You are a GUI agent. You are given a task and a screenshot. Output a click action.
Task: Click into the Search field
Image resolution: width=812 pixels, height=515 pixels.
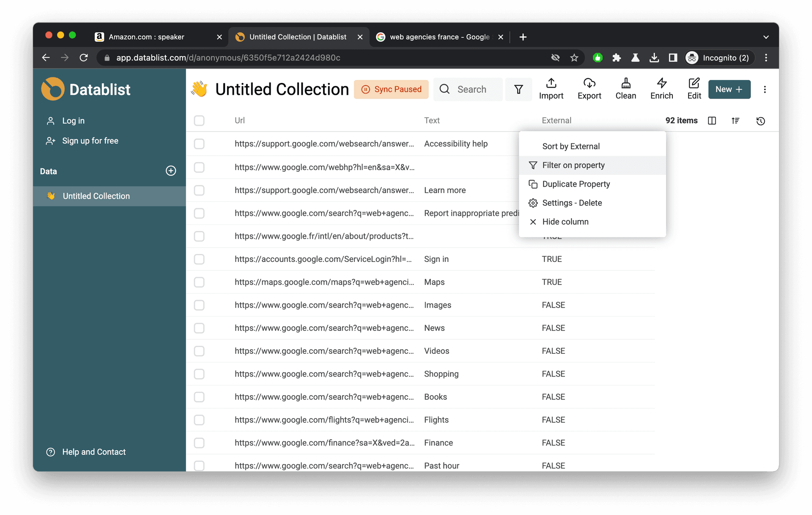[472, 89]
